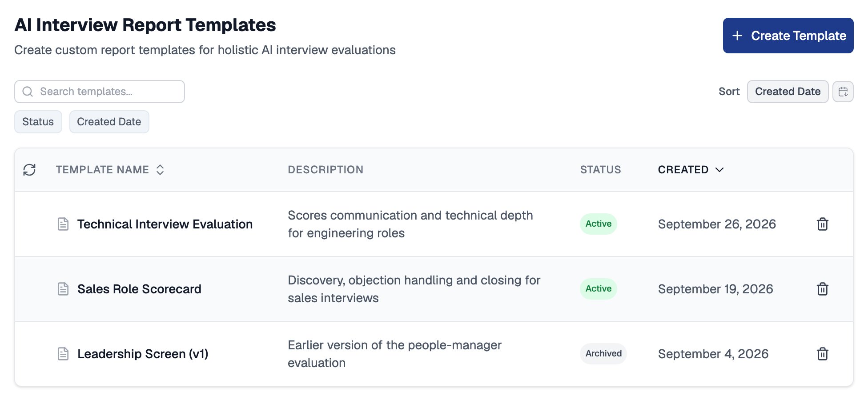Click the refresh icon in table header
868x400 pixels.
click(x=29, y=170)
